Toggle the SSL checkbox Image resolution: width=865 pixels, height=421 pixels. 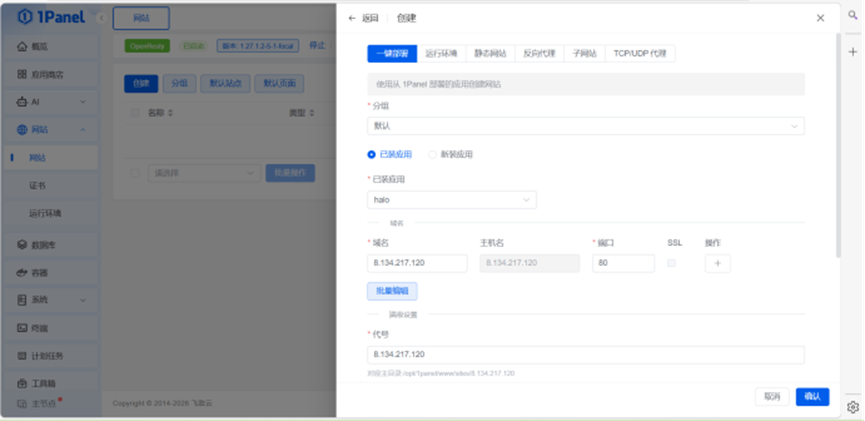click(x=671, y=263)
